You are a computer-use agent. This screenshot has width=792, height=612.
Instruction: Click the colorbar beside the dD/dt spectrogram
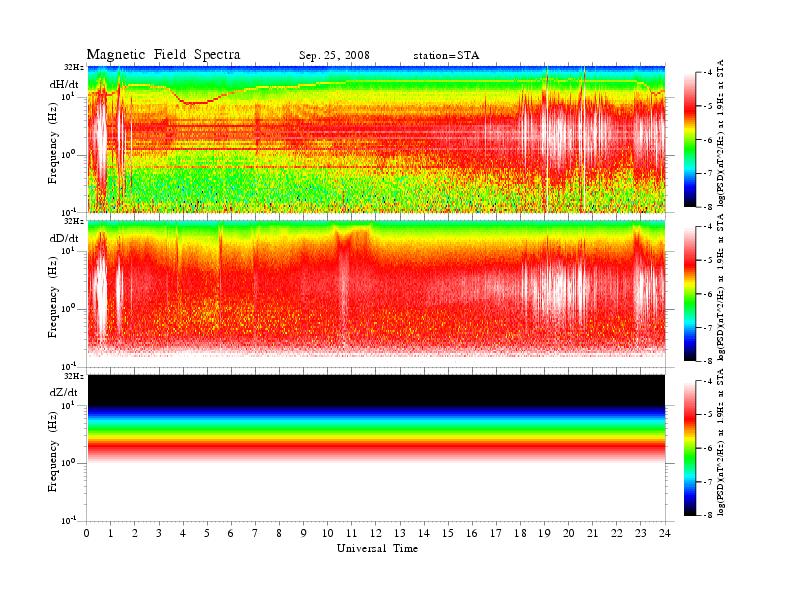(690, 294)
